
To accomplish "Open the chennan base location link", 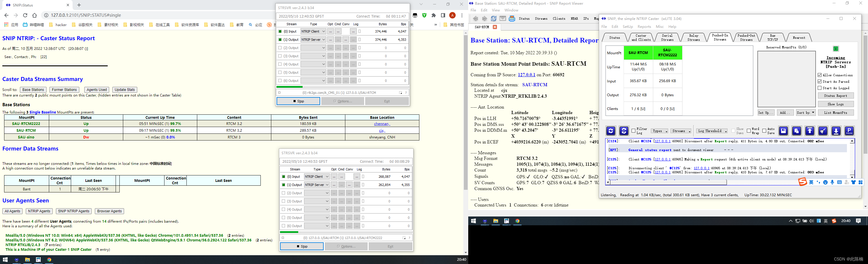I will point(382,124).
